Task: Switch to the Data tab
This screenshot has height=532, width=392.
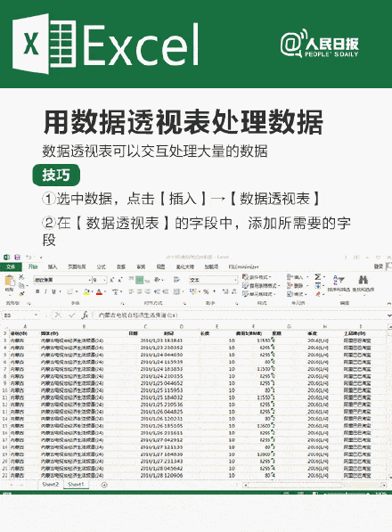Action: coord(121,266)
